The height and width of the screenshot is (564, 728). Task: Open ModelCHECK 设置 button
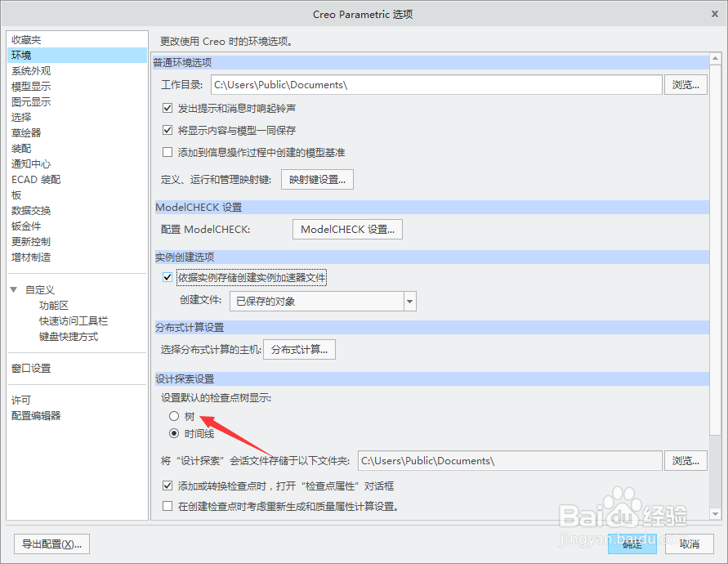click(347, 230)
